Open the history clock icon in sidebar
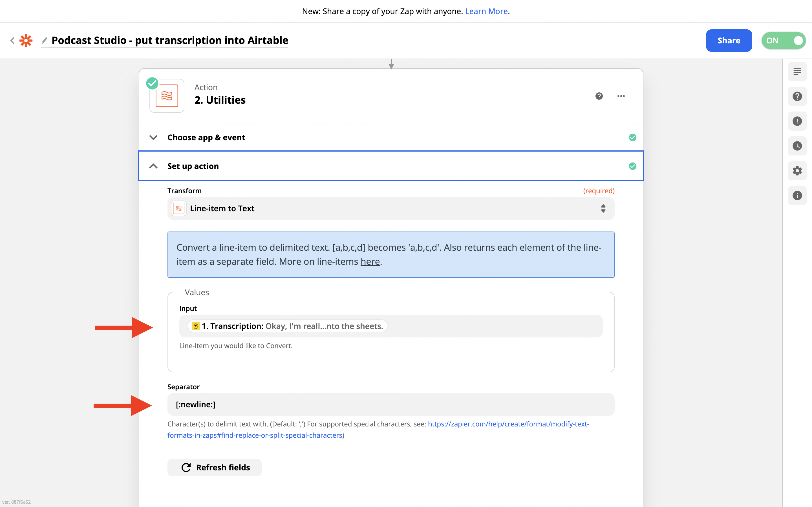 click(797, 146)
